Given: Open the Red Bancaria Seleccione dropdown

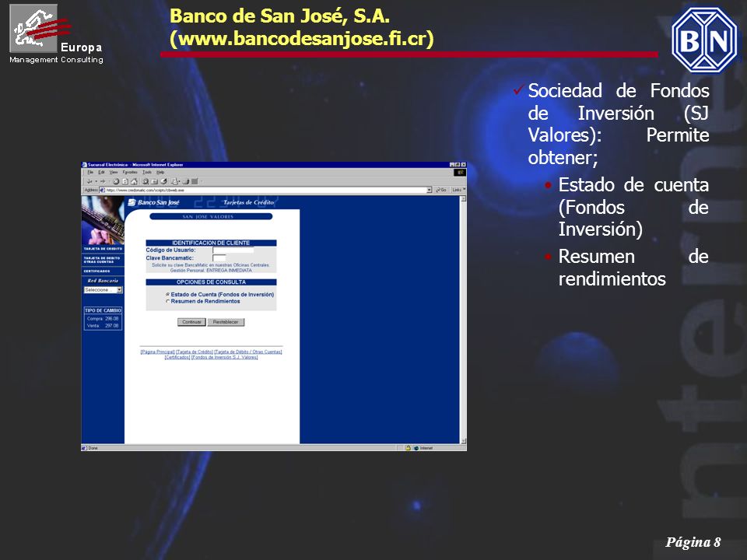Looking at the screenshot, I should coord(103,290).
